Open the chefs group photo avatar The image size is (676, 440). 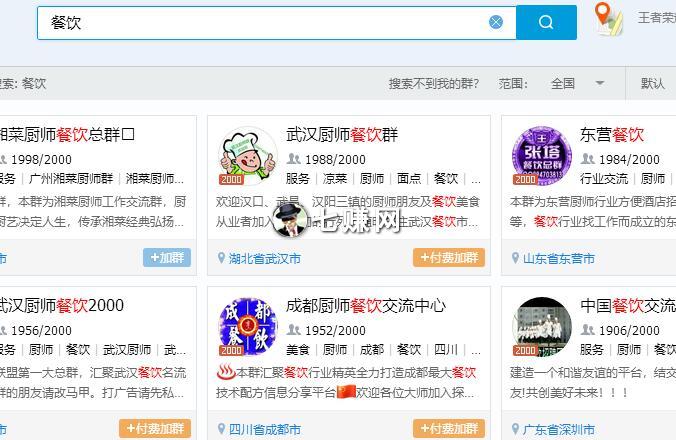coord(542,327)
